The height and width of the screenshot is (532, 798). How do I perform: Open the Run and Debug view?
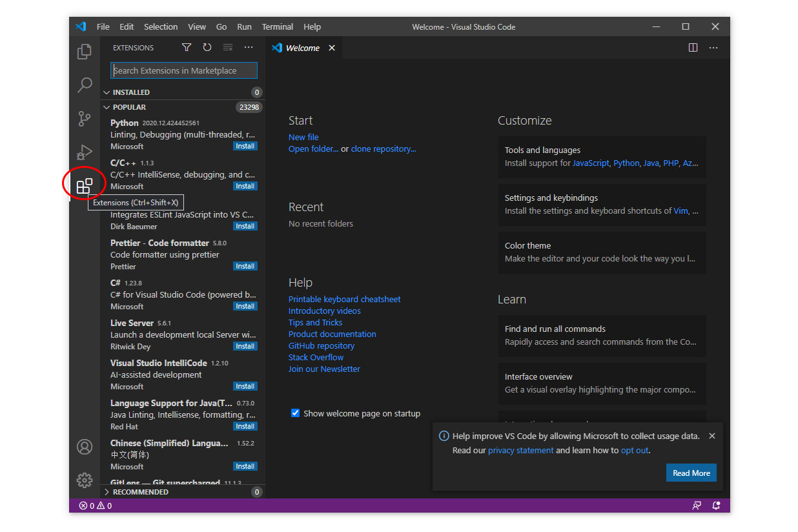[85, 152]
